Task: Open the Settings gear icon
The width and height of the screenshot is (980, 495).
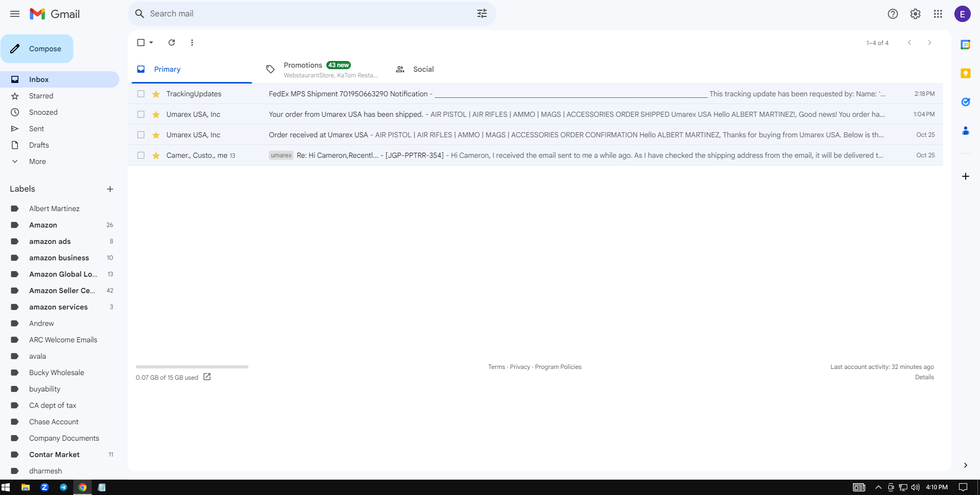Action: click(x=915, y=14)
